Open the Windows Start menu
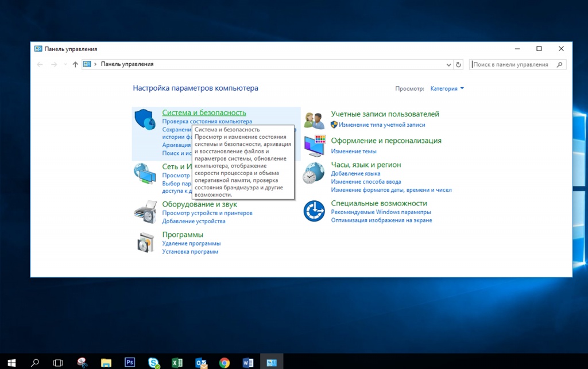Screen dimensions: 588x369 pyautogui.click(x=11, y=362)
